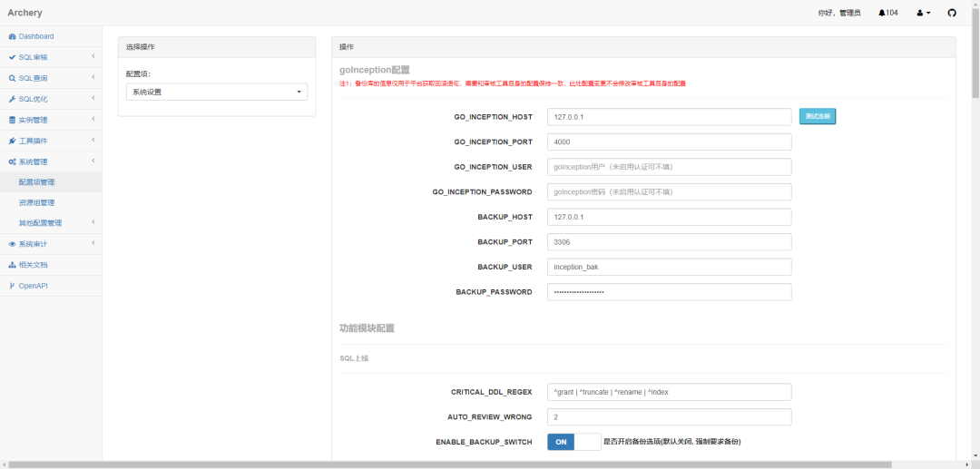The height and width of the screenshot is (469, 980).
Task: Click the 系统审计 eye icon in sidebar
Action: pyautogui.click(x=12, y=245)
